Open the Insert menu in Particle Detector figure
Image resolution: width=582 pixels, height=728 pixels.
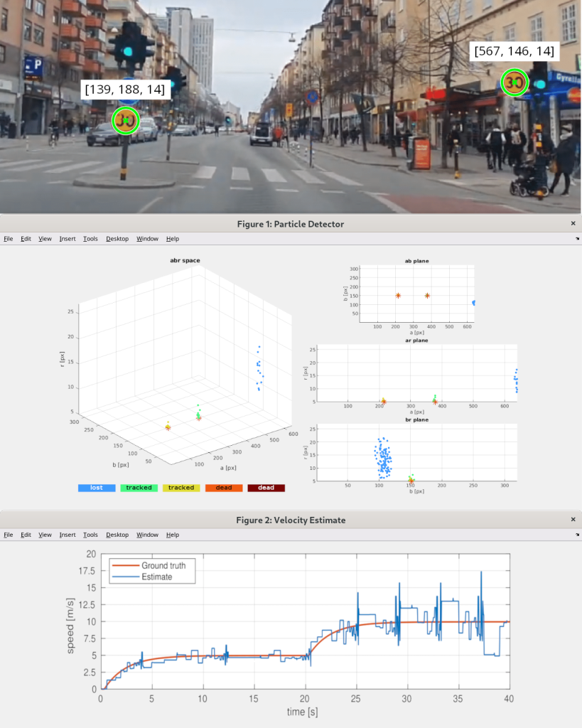(68, 239)
